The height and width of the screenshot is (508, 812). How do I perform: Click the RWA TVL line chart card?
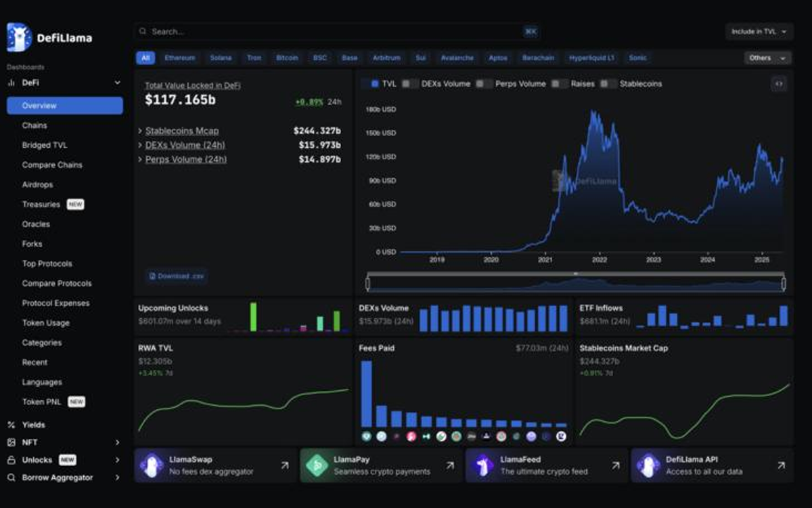pos(243,392)
